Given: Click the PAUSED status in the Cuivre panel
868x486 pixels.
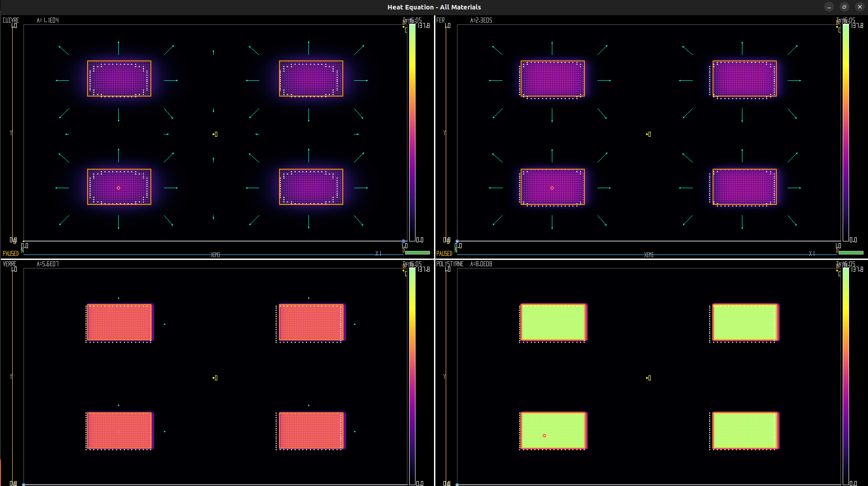Looking at the screenshot, I should [x=11, y=254].
